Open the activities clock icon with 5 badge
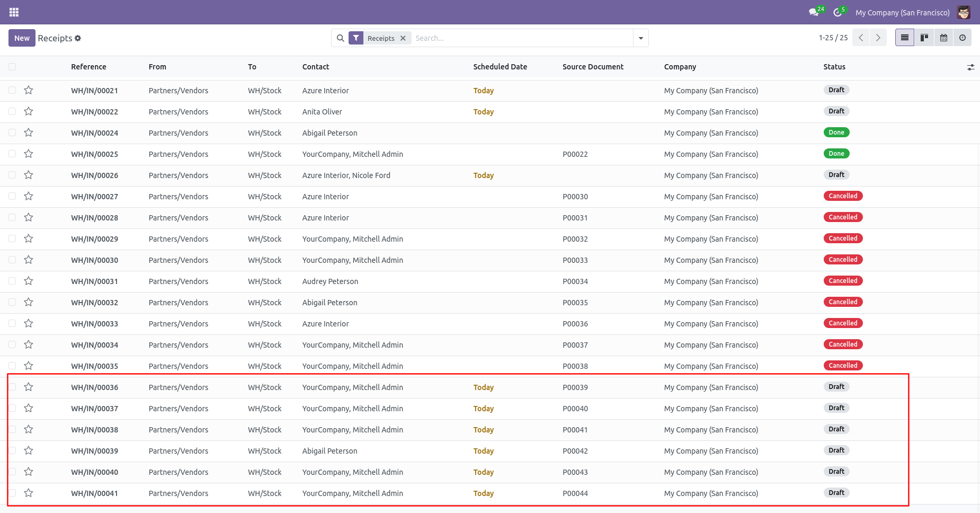The height and width of the screenshot is (513, 980). pos(839,12)
